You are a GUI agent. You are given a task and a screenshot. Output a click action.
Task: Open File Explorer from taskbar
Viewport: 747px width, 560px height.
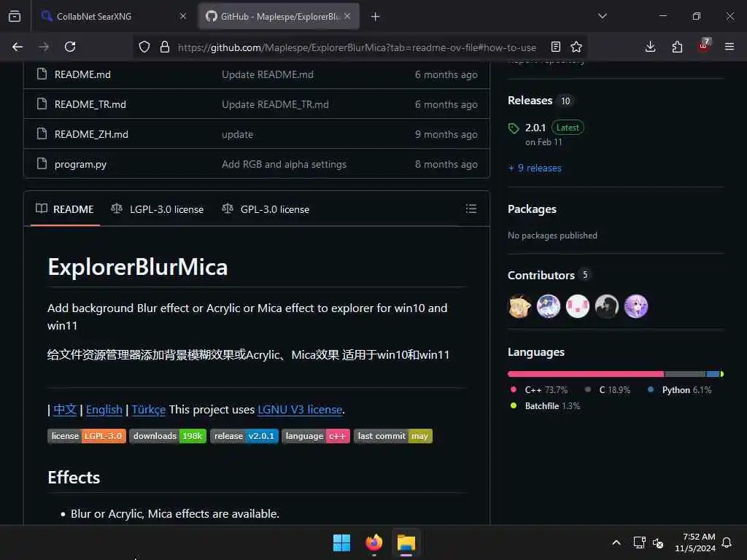point(406,542)
